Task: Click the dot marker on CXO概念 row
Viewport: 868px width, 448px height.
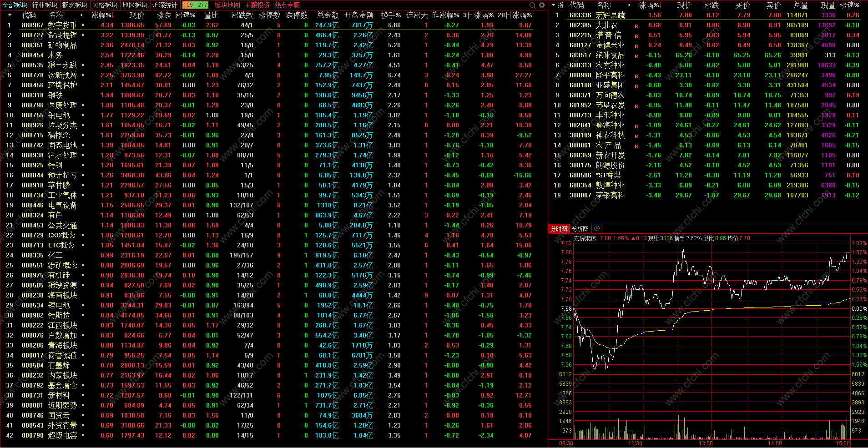Action: point(83,235)
